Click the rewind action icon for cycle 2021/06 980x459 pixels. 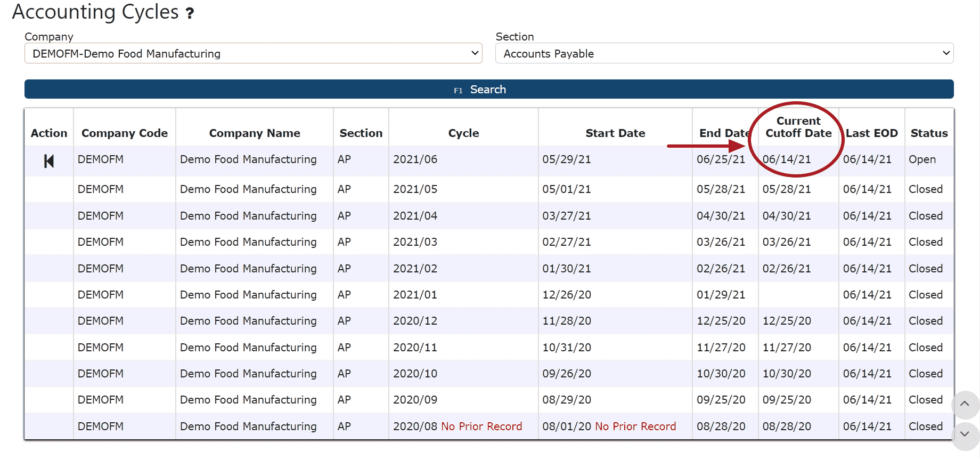tap(49, 161)
